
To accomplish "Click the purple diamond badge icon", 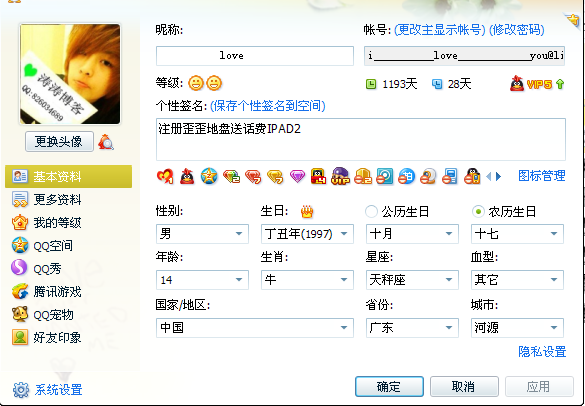I will tap(297, 176).
